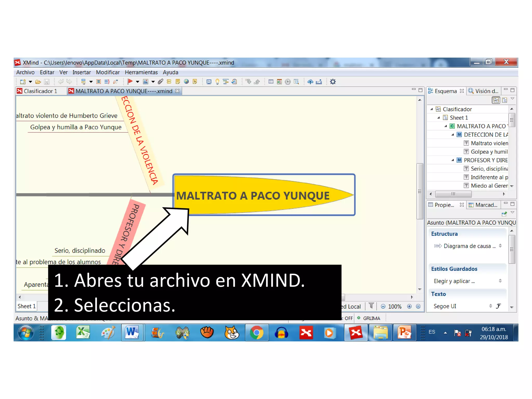Click the Boundary toolbar icon
The height and width of the screenshot is (399, 532).
click(x=99, y=82)
